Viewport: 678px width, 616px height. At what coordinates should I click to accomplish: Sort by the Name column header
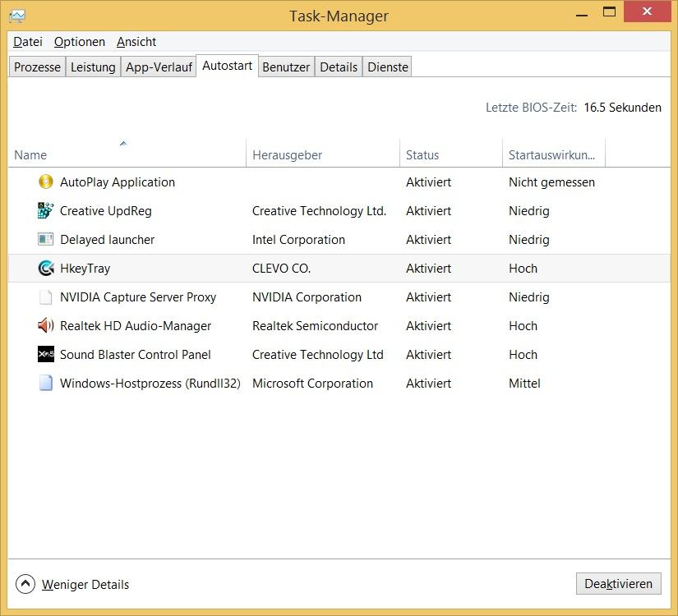coord(127,153)
